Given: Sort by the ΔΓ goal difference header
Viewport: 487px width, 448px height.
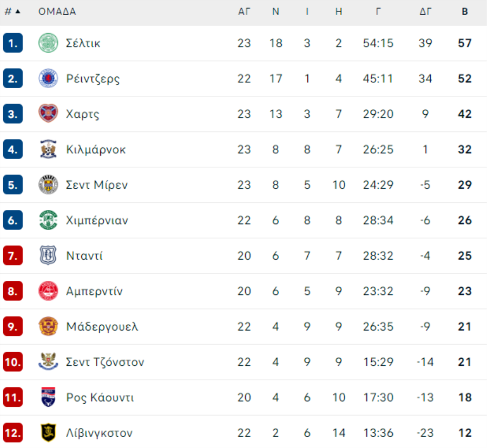Looking at the screenshot, I should [425, 12].
